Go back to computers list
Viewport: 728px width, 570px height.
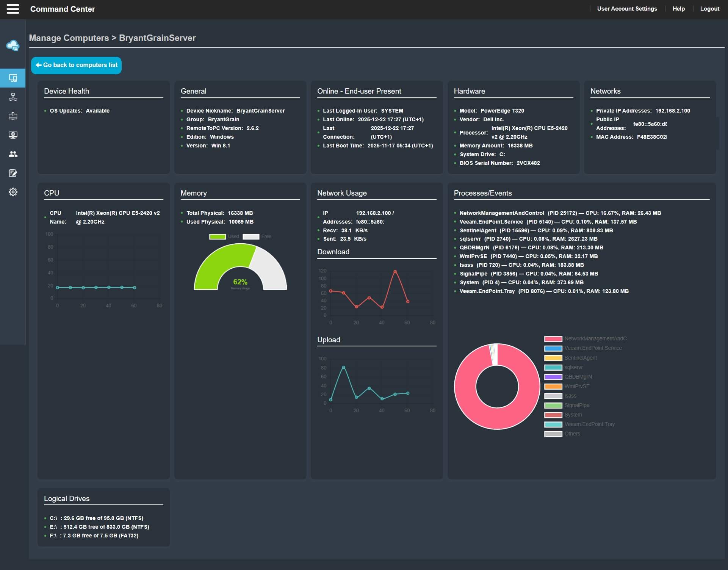coord(76,65)
